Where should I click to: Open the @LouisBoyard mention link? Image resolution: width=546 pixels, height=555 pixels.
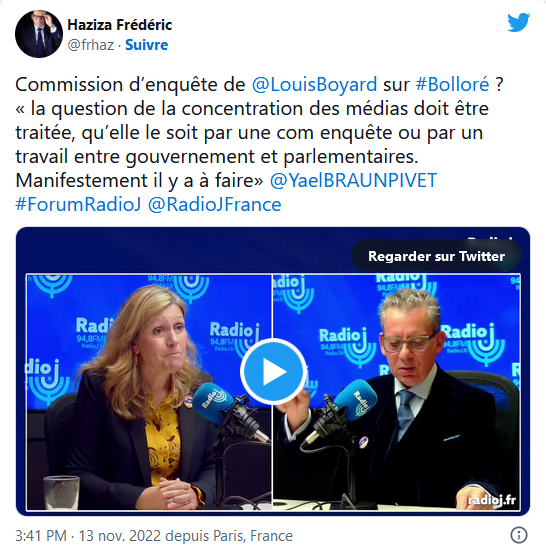(x=314, y=85)
